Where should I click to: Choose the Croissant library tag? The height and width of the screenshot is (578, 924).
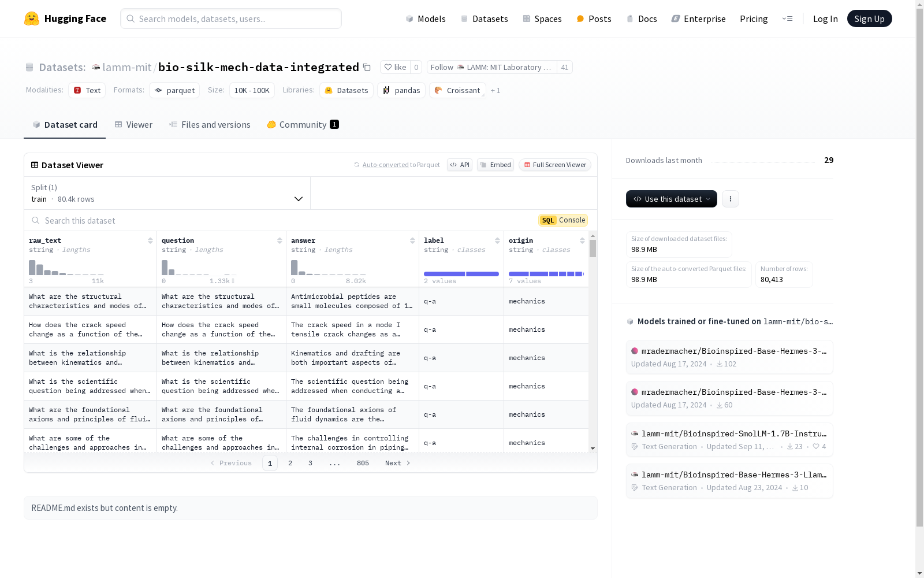click(x=457, y=90)
